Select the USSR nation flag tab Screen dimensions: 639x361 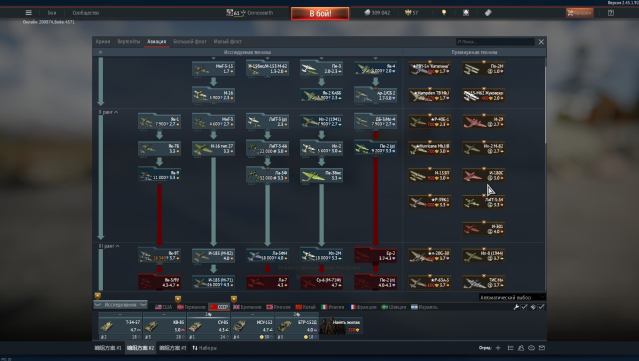coord(219,307)
